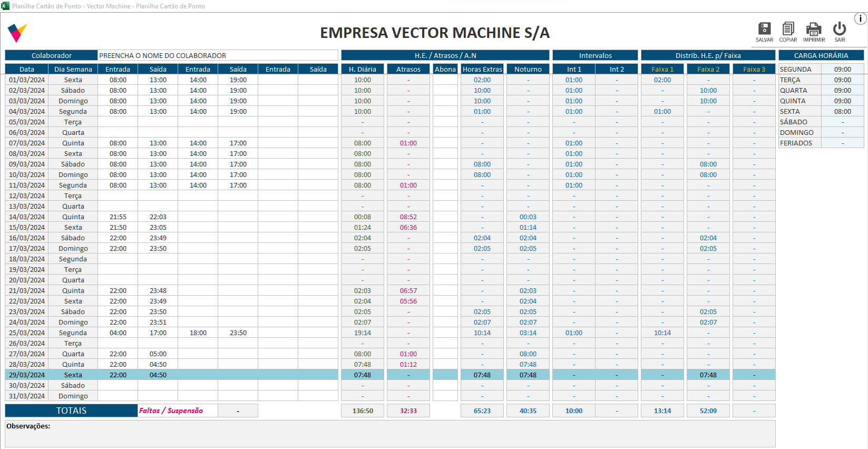Click the total Horas Extras value 65:23

point(482,411)
